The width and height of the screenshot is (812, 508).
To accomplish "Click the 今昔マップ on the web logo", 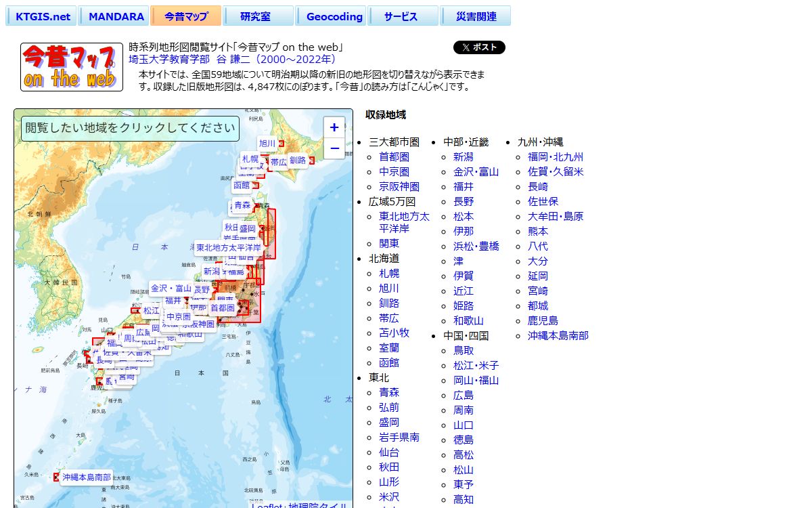I will (x=72, y=67).
